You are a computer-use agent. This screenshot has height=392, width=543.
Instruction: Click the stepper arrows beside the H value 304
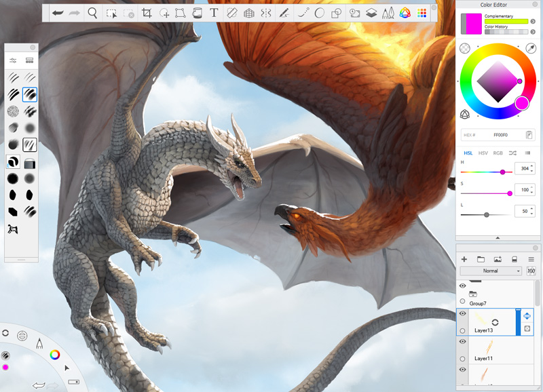[532, 168]
